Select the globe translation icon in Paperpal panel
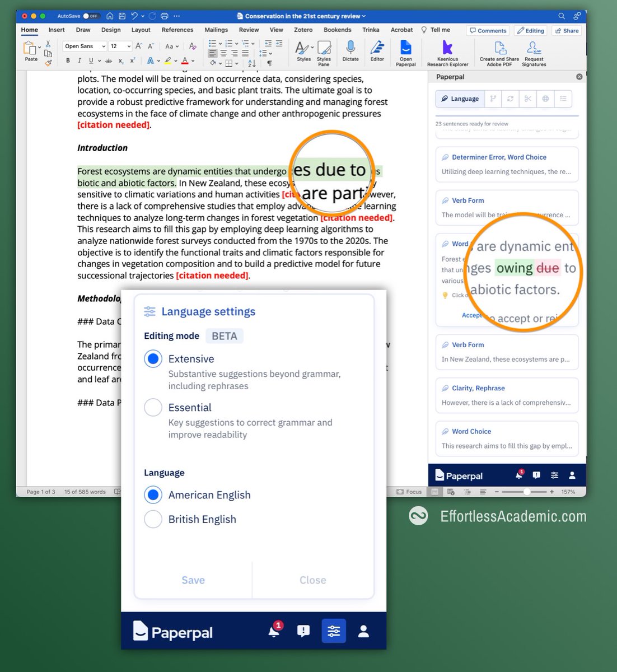 pos(545,99)
